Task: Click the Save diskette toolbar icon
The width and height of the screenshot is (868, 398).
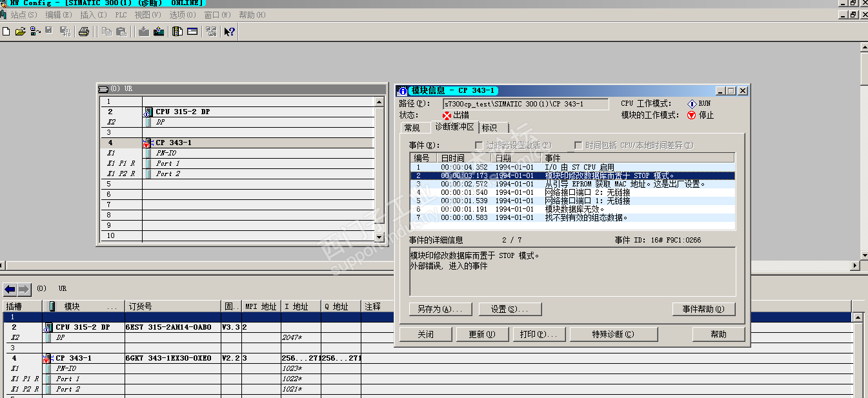Action: (x=48, y=31)
